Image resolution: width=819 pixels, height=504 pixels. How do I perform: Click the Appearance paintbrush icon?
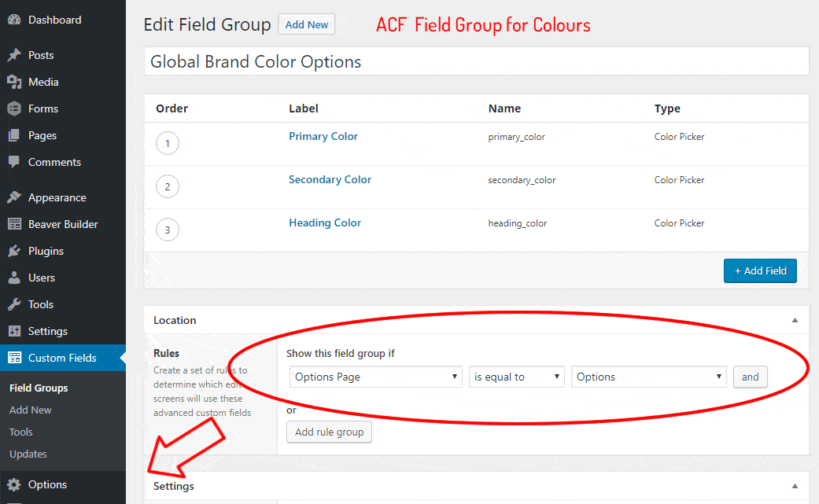pos(14,197)
